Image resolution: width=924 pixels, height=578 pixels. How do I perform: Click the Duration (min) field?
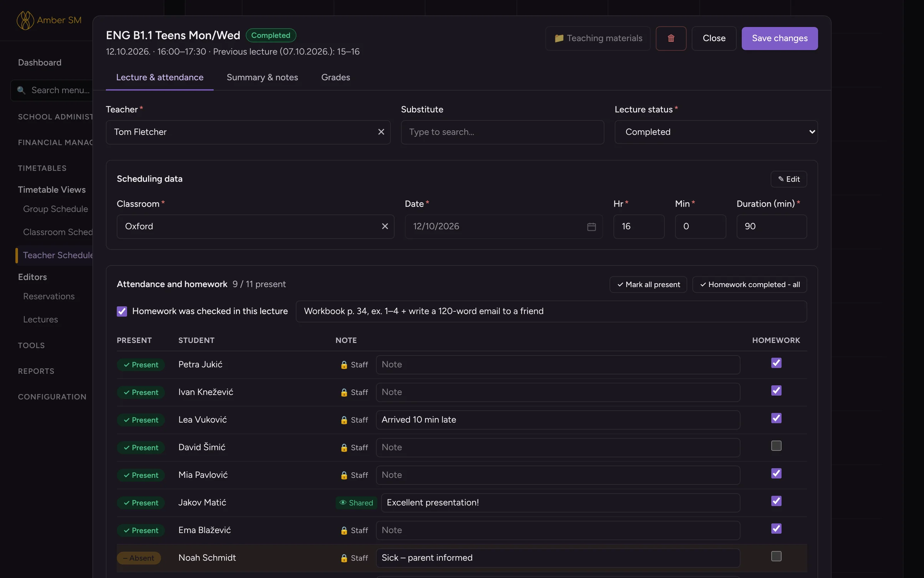point(772,226)
